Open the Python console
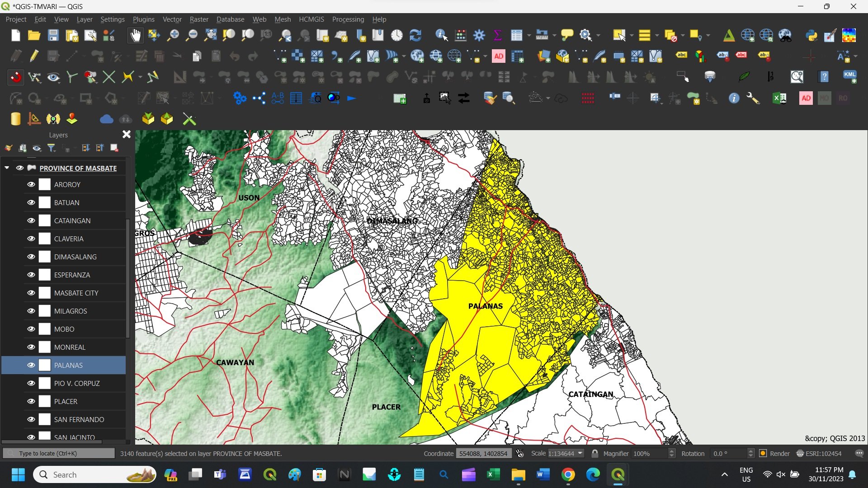This screenshot has width=868, height=488. (811, 35)
